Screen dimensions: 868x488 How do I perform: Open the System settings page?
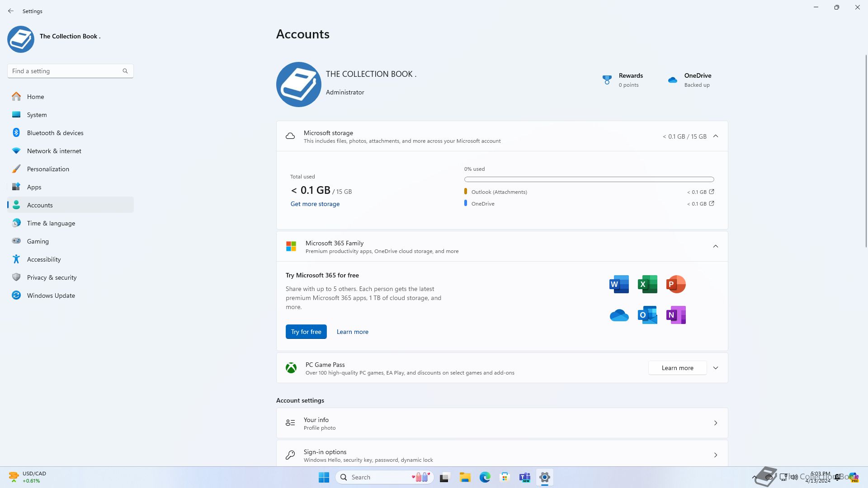pos(71,115)
